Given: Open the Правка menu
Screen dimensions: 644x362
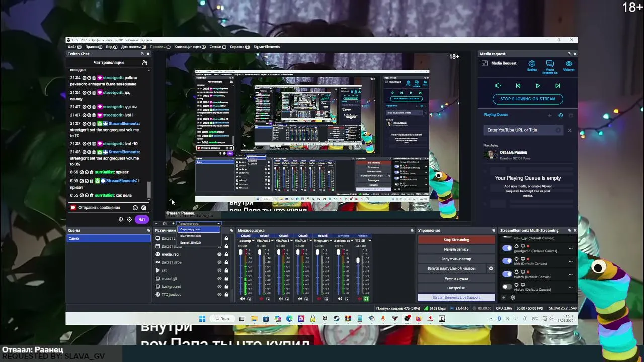Looking at the screenshot, I should click(94, 47).
